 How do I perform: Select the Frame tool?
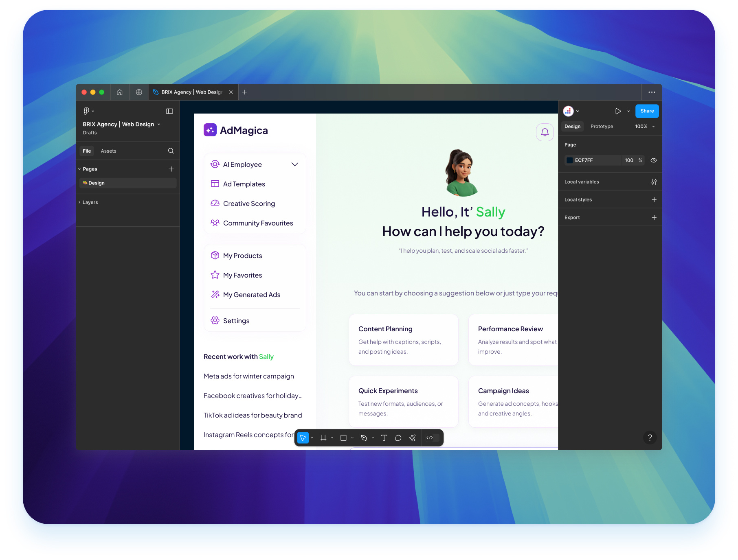tap(323, 438)
